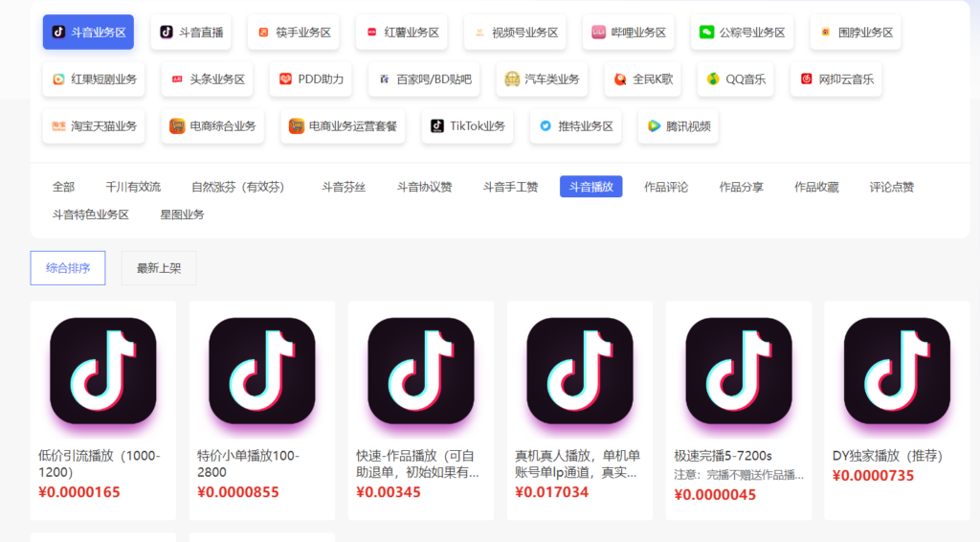Screen dimensions: 980x542
Task: Open product image for 快速-作品播放
Action: (421, 371)
